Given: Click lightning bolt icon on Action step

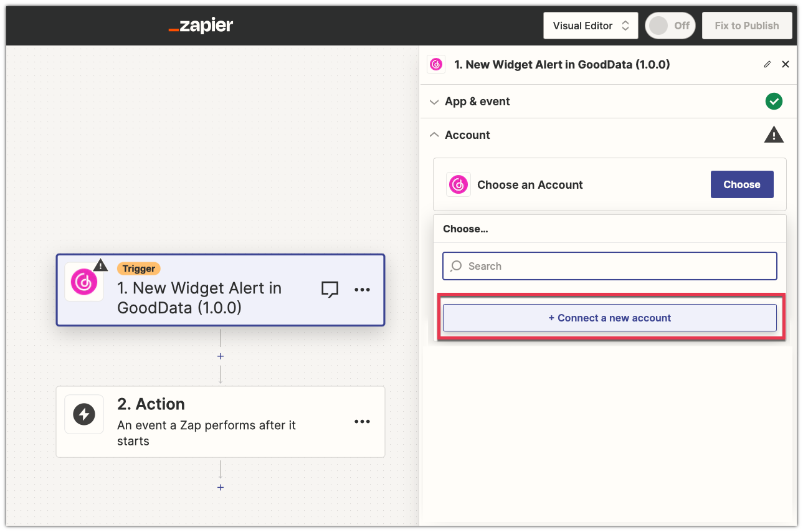Looking at the screenshot, I should [84, 414].
